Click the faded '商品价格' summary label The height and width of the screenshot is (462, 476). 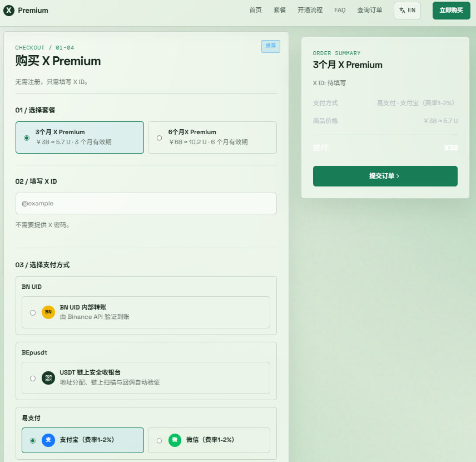325,121
